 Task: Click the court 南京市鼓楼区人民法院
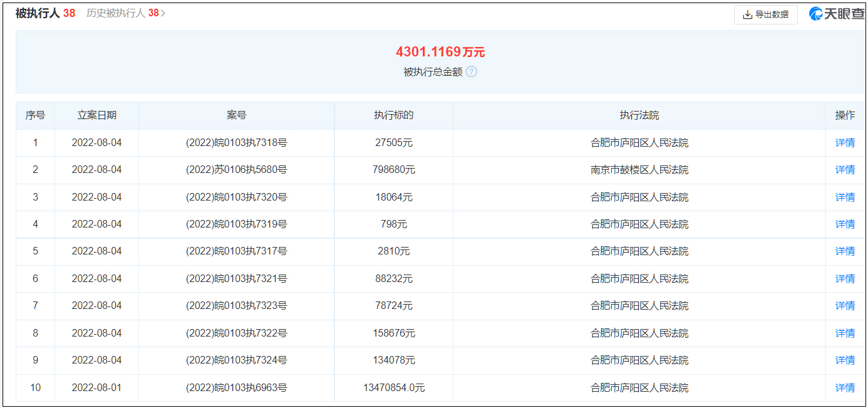click(x=639, y=170)
